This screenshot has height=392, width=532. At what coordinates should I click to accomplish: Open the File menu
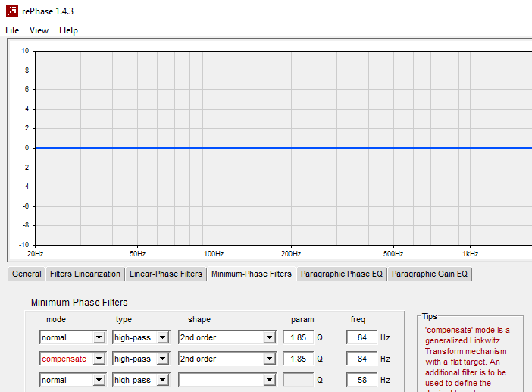[12, 30]
